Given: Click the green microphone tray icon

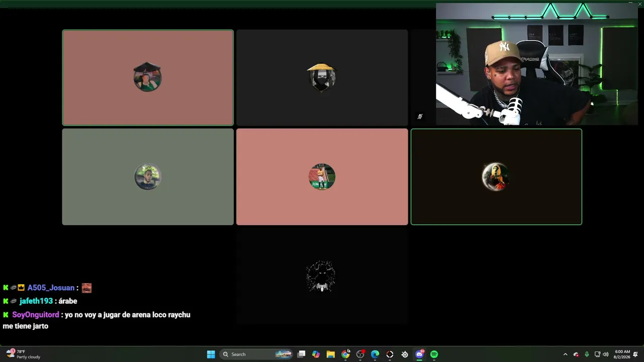Looking at the screenshot, I should point(587,354).
